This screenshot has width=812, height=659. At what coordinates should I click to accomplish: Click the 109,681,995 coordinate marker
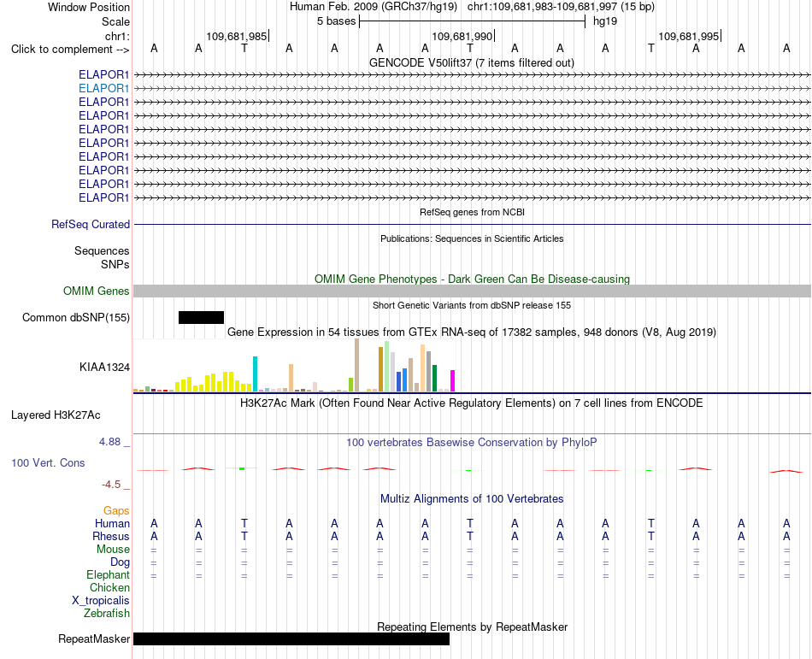pyautogui.click(x=689, y=36)
